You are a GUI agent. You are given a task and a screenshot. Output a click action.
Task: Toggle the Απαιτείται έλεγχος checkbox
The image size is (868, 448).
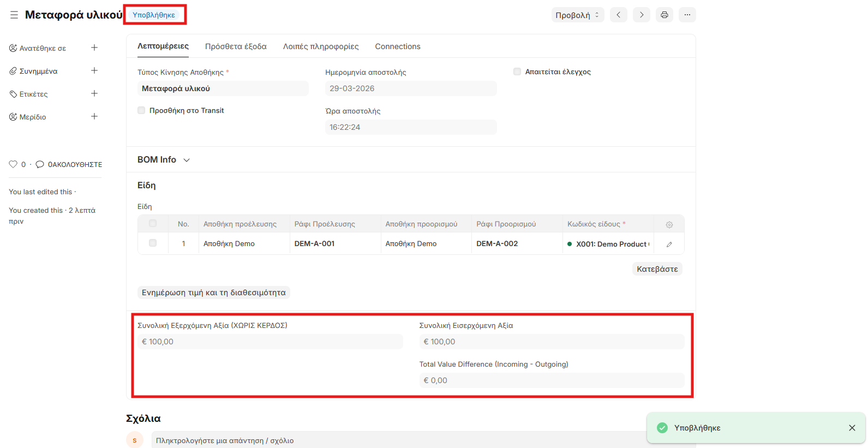tap(517, 71)
